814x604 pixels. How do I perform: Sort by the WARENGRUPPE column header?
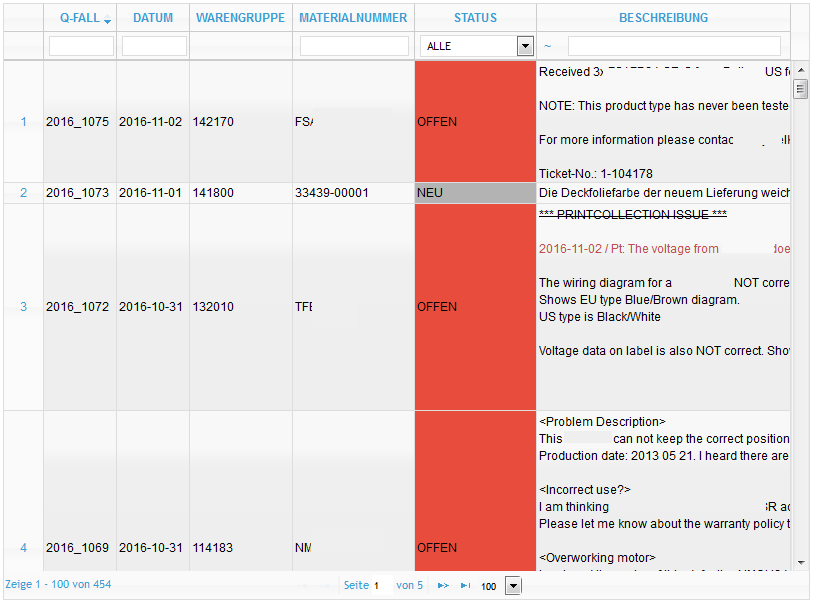(240, 18)
